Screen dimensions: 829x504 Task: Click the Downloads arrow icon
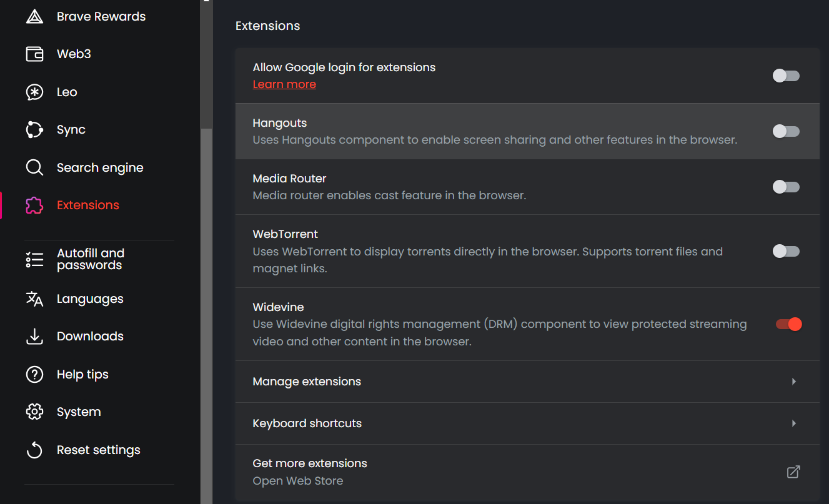point(34,337)
